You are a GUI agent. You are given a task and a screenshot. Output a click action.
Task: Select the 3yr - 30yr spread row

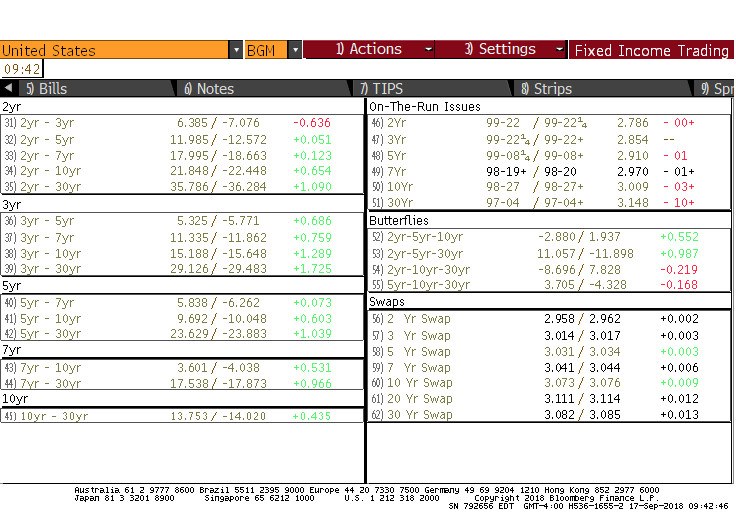[x=182, y=268]
